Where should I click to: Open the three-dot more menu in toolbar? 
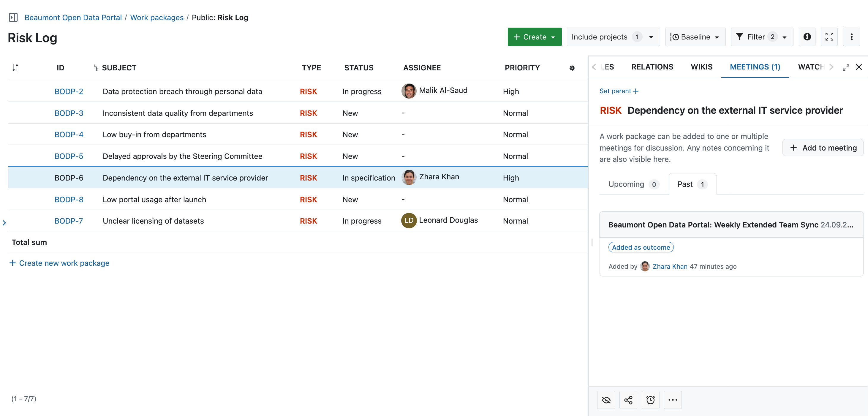click(x=851, y=37)
